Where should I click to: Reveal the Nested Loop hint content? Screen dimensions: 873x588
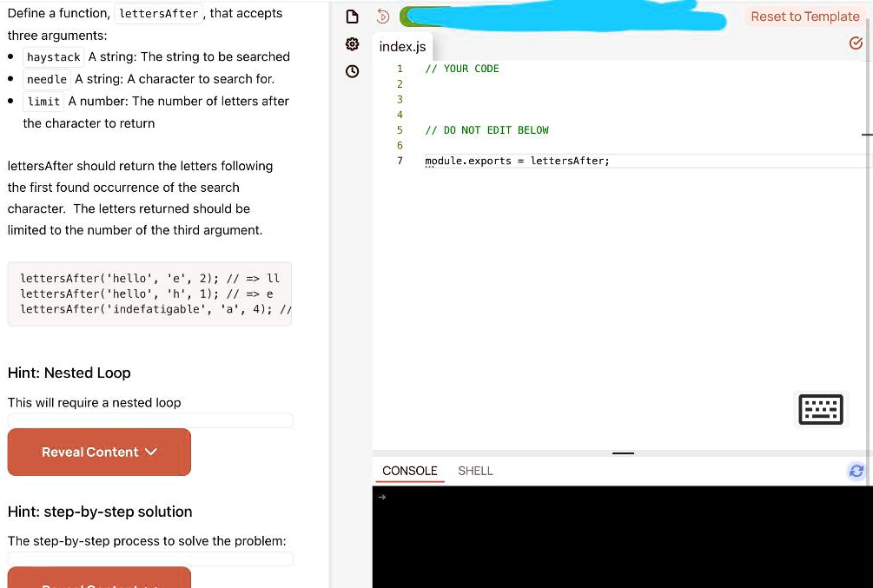[98, 452]
